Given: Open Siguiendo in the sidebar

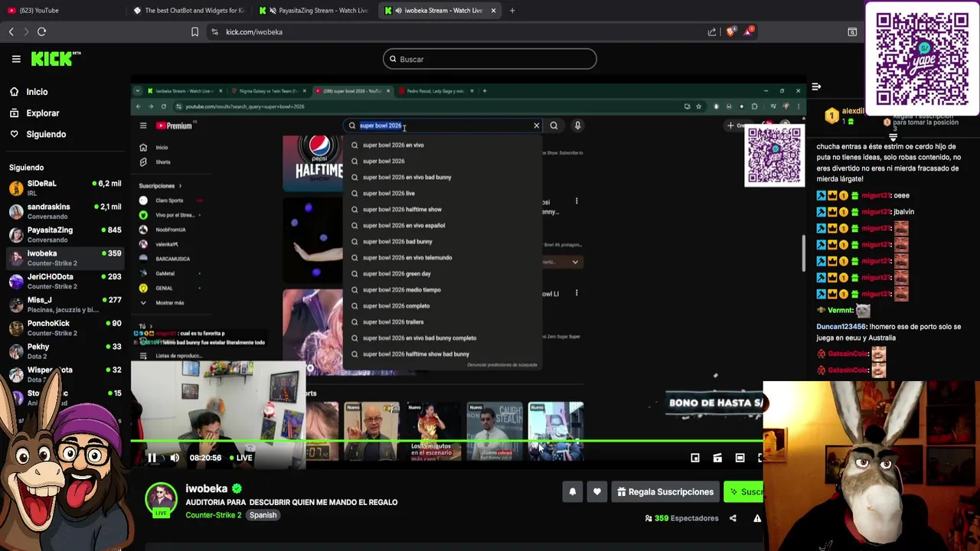Looking at the screenshot, I should [x=46, y=134].
